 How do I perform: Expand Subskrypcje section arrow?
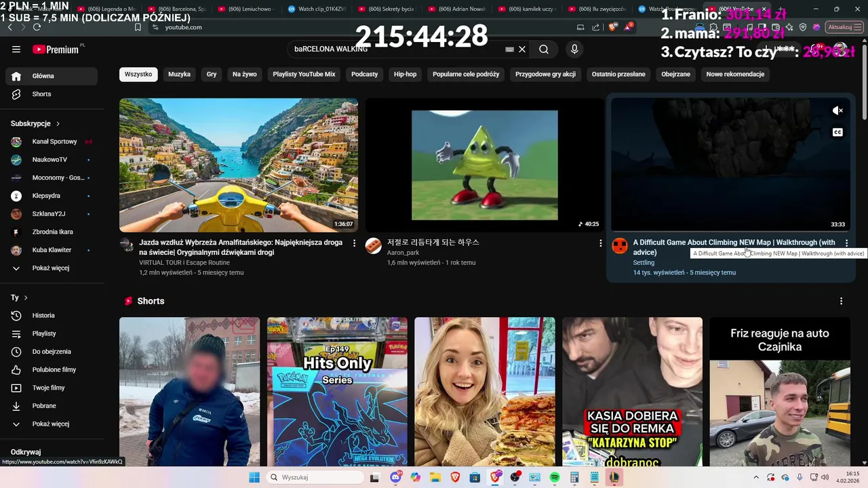[58, 124]
